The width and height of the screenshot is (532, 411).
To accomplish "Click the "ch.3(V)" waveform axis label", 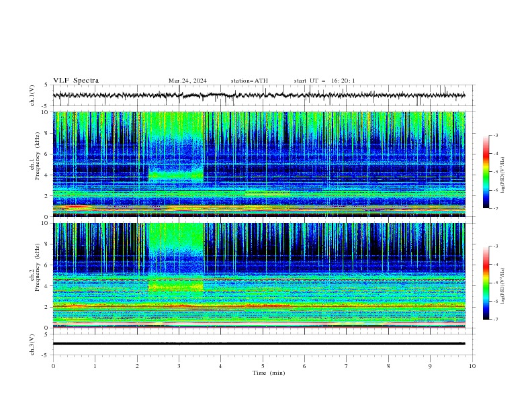I will click(32, 345).
